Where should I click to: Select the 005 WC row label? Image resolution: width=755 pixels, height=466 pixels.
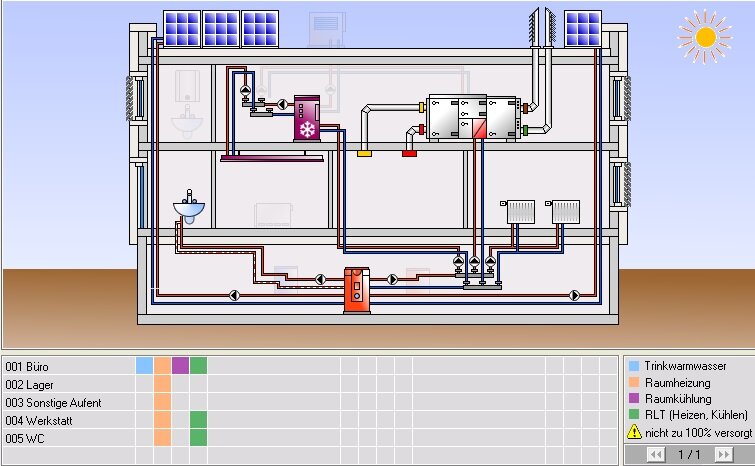(25, 439)
